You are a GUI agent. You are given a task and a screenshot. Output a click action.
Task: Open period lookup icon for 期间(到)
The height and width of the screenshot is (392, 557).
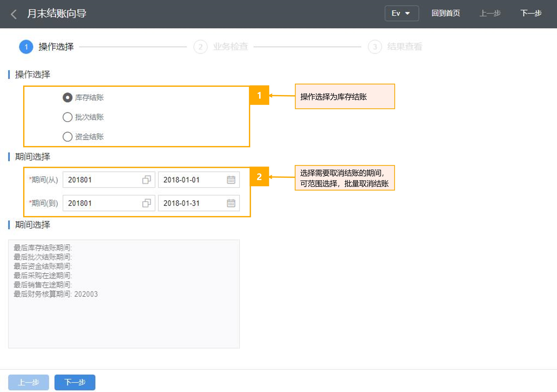(147, 203)
